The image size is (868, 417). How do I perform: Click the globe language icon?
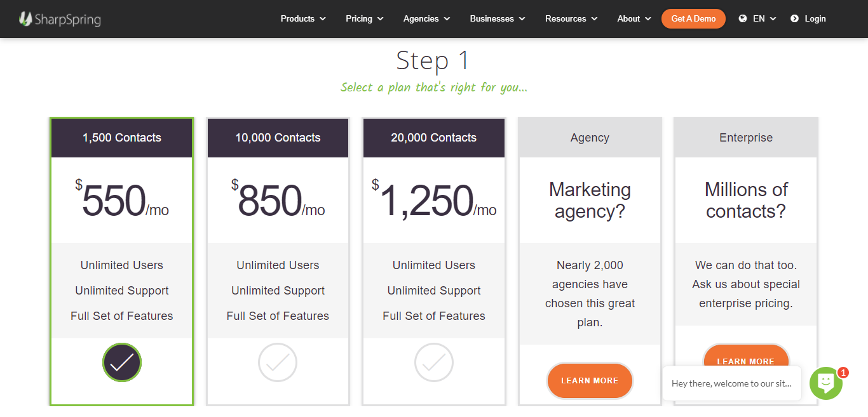click(742, 19)
